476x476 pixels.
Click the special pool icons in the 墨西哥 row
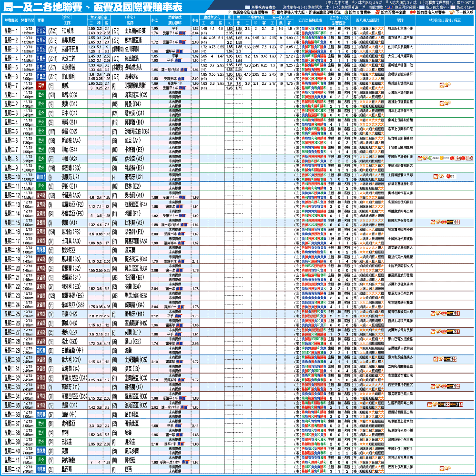[445, 469]
